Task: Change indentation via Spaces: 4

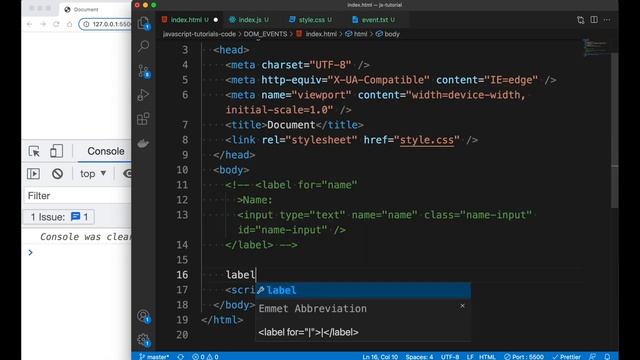Action: pyautogui.click(x=419, y=356)
